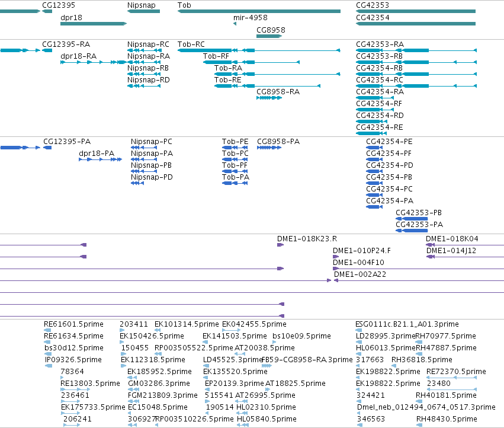
Task: Click transcript Tob-RA
Action: [x=228, y=68]
